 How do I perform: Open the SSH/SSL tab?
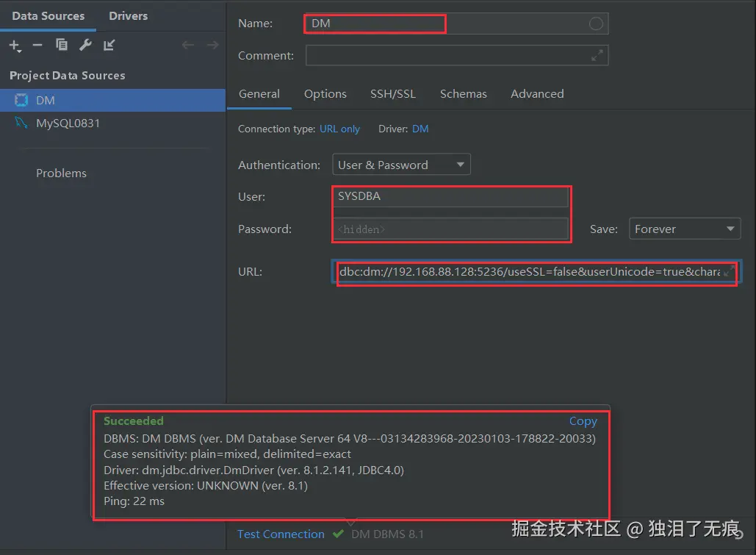pos(392,93)
